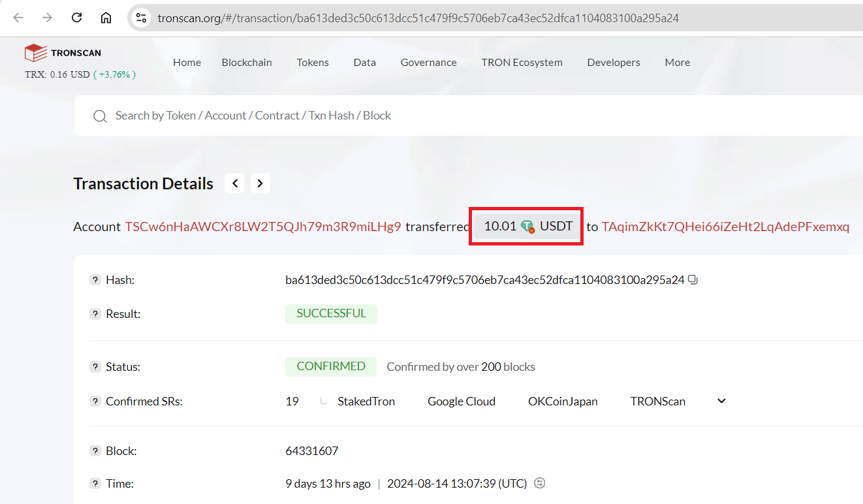Toggle the time format switch icon
This screenshot has height=504, width=863.
539,483
